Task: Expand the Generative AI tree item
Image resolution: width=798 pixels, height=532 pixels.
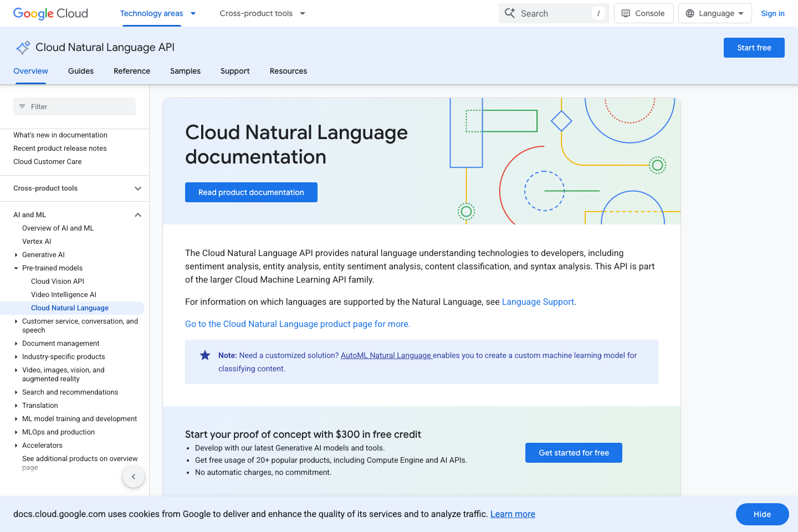Action: point(16,254)
